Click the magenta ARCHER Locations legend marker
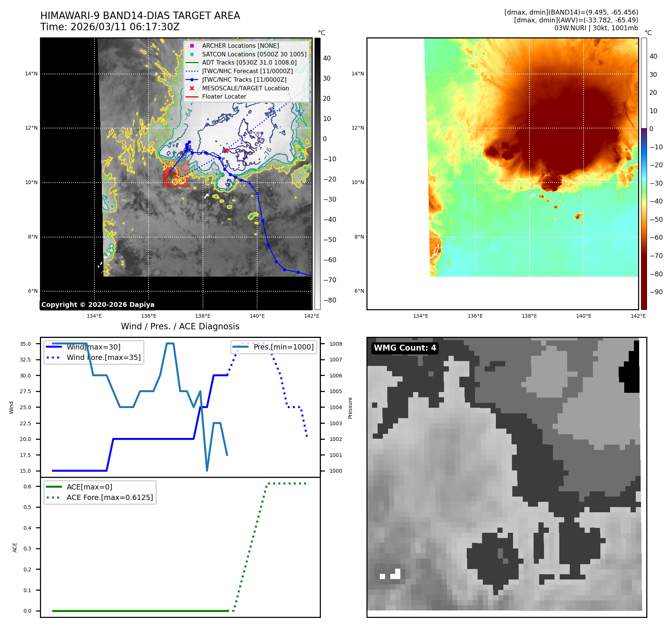Screen dimensions: 672x631 pos(192,46)
